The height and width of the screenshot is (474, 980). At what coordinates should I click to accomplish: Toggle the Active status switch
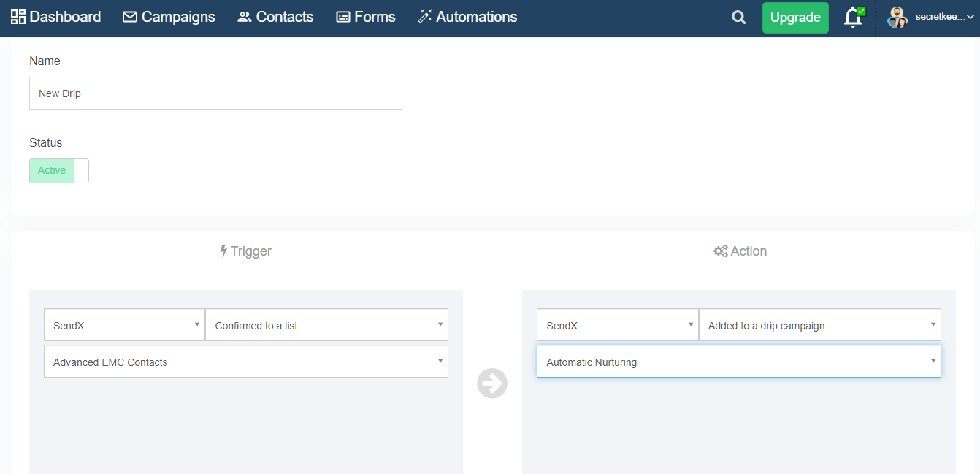pos(59,171)
